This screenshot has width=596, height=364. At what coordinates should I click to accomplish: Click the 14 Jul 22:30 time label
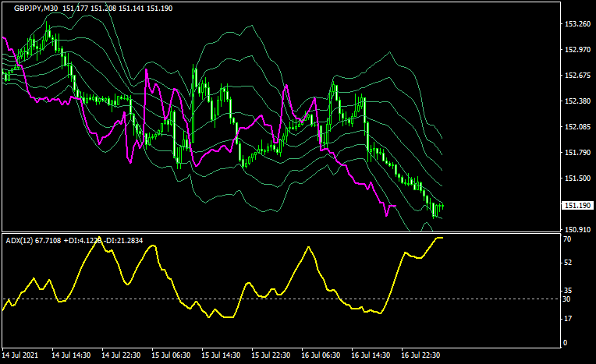point(121,355)
